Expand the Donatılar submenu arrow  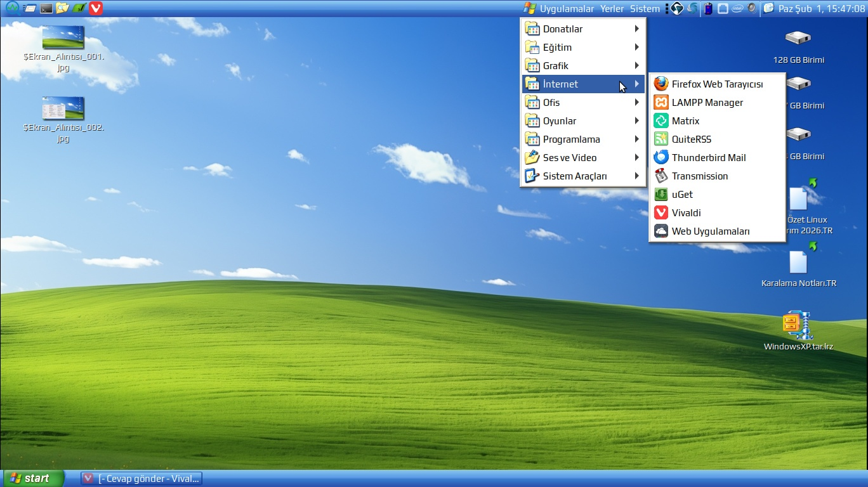coord(636,29)
